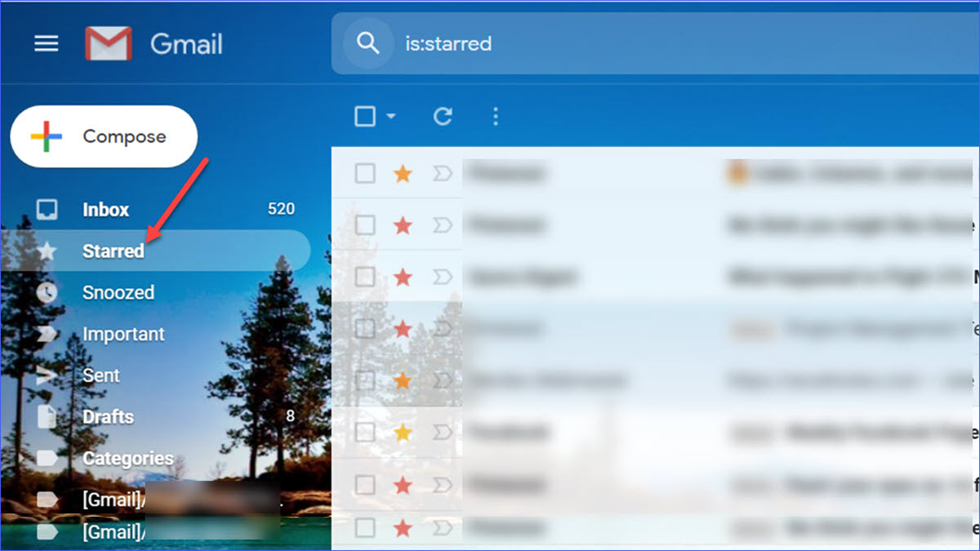Mark the third email as important
Viewport: 980px width, 551px height.
coord(441,278)
